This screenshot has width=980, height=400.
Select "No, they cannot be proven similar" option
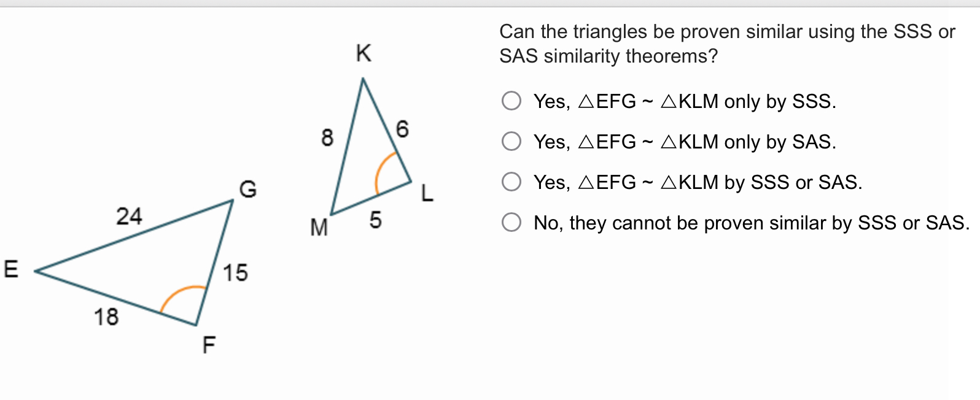point(511,222)
